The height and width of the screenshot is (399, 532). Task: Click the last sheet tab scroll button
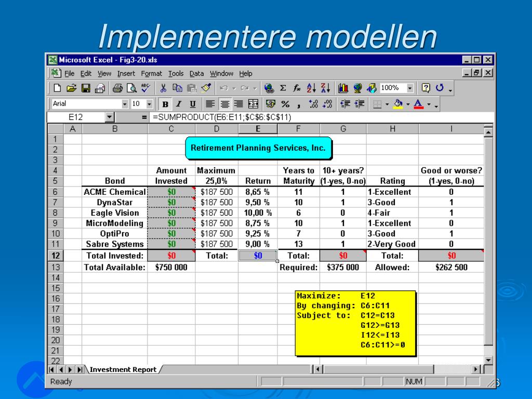coord(80,369)
